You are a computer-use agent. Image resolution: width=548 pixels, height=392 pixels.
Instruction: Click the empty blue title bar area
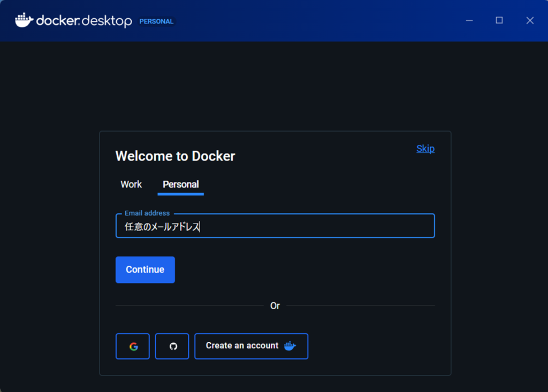pos(321,21)
